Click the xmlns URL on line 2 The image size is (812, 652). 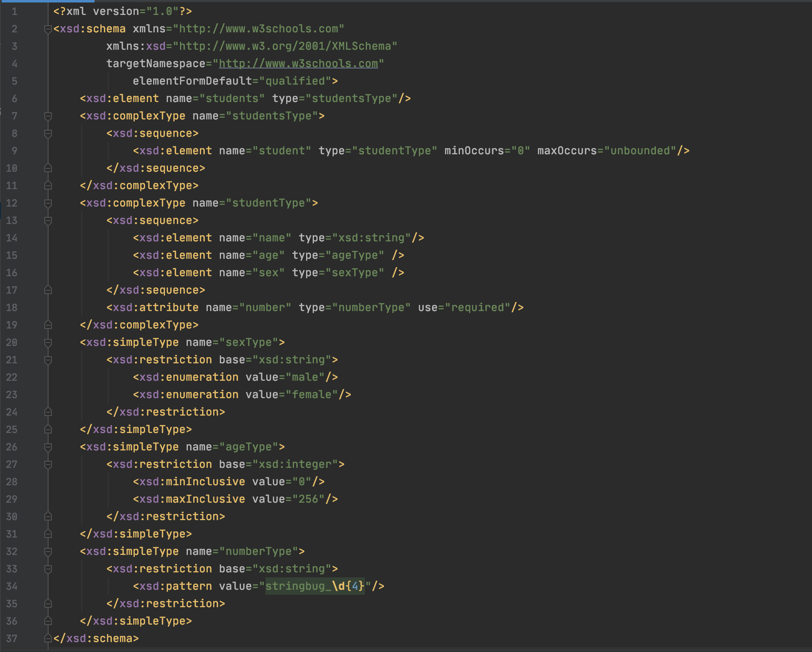coord(259,29)
